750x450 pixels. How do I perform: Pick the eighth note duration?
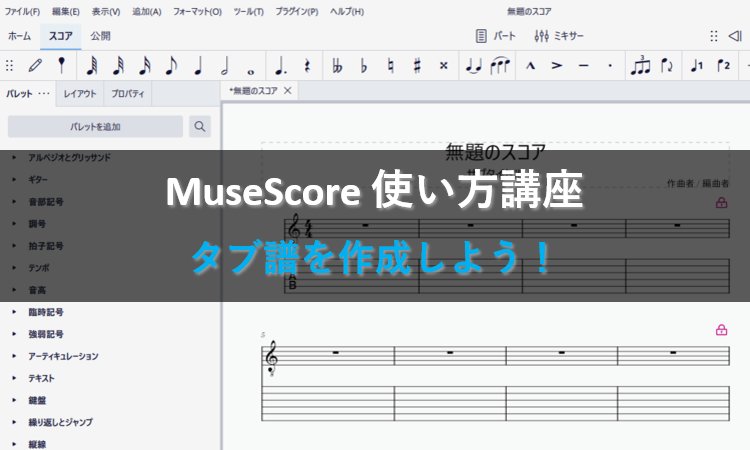170,66
